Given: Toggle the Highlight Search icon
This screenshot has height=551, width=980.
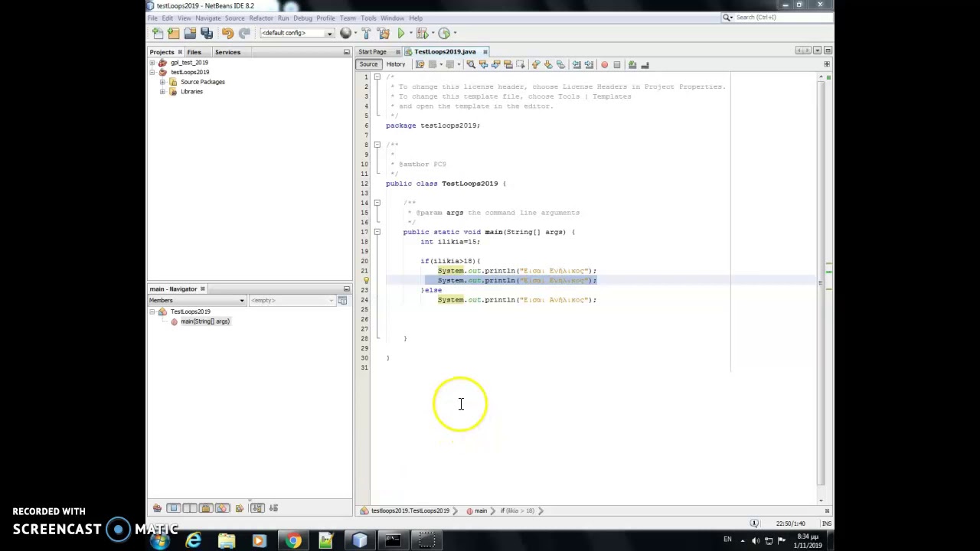Looking at the screenshot, I should point(508,64).
